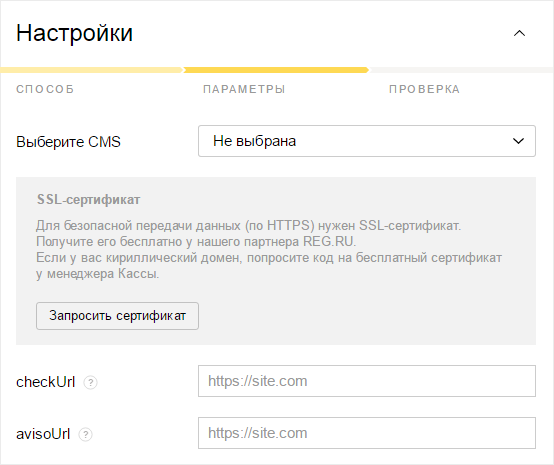554x465 pixels.
Task: Switch to the ПРОВЕРКА step
Action: click(424, 89)
